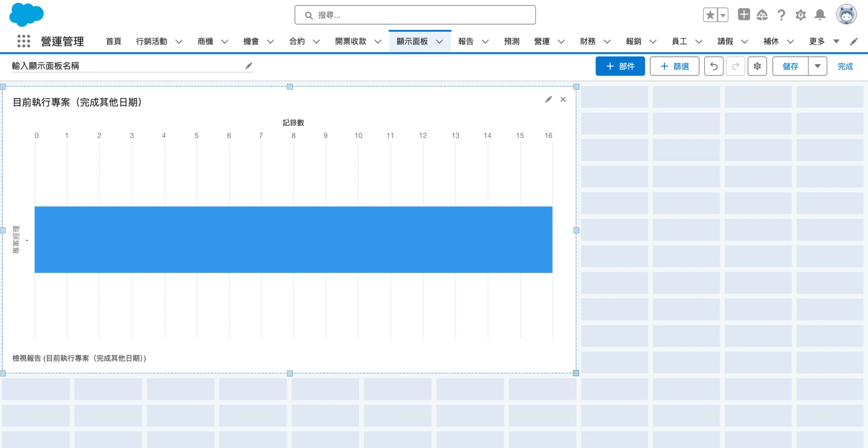
Task: Open the 行銷活動 tab
Action: (151, 41)
